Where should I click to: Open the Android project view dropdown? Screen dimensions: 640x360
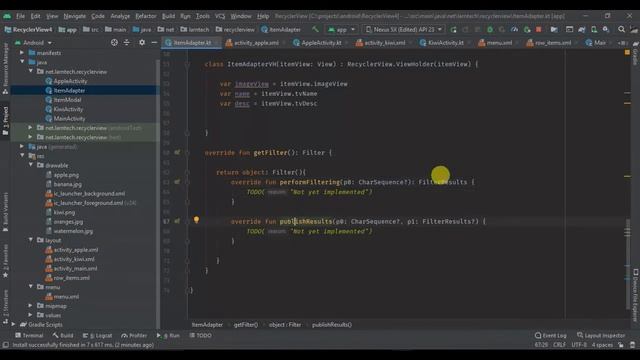pos(33,42)
